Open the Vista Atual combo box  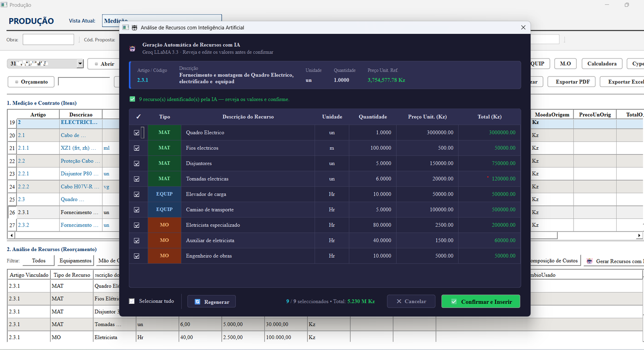point(162,21)
